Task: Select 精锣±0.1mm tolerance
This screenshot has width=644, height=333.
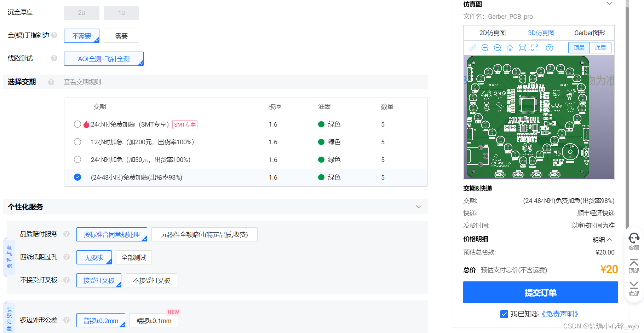Action: click(x=154, y=320)
